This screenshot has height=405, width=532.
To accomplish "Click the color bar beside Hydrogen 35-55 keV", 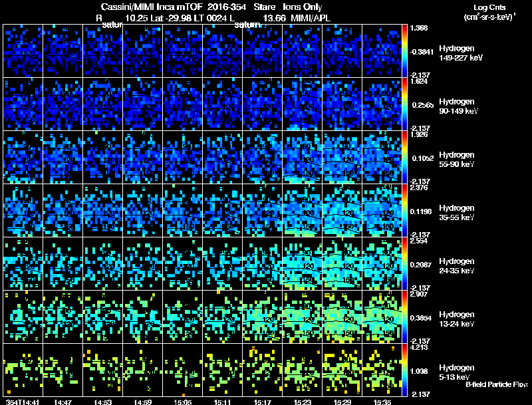I will tap(404, 211).
